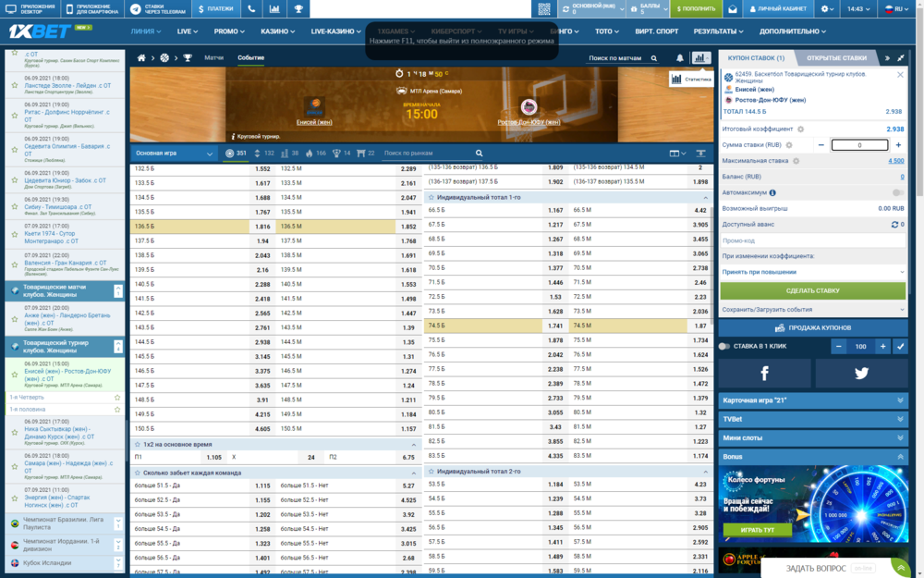
Task: Favorite the Индивидуальный тотал 1-го market
Action: point(432,198)
